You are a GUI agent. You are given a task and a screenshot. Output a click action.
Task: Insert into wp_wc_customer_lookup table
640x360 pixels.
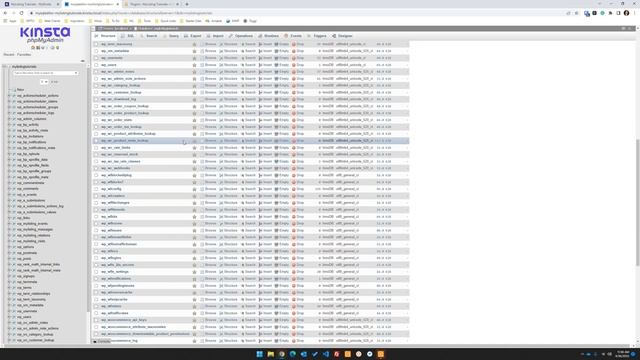(x=265, y=93)
